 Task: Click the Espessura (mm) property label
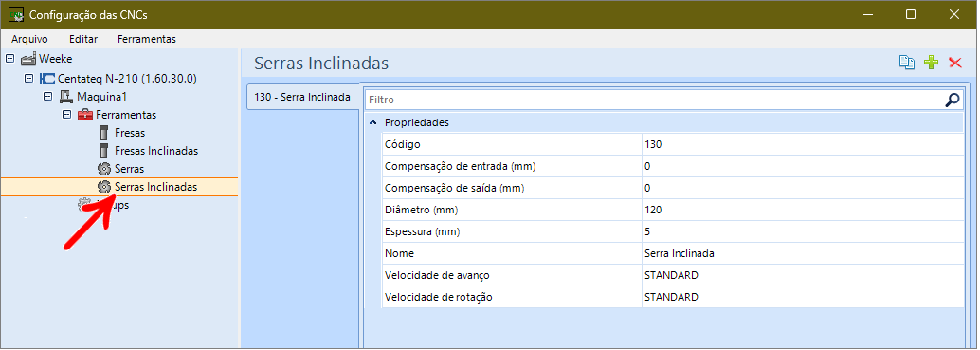coord(423,231)
